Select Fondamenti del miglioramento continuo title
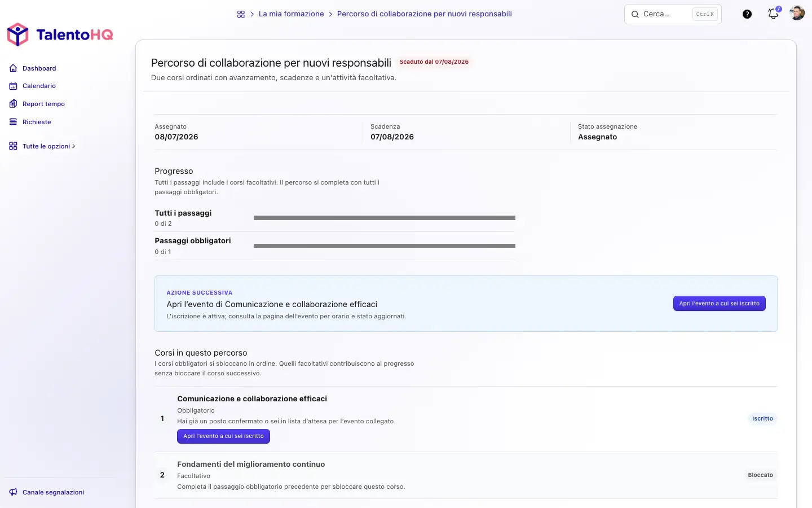Viewport: 812px width, 508px height. point(251,465)
